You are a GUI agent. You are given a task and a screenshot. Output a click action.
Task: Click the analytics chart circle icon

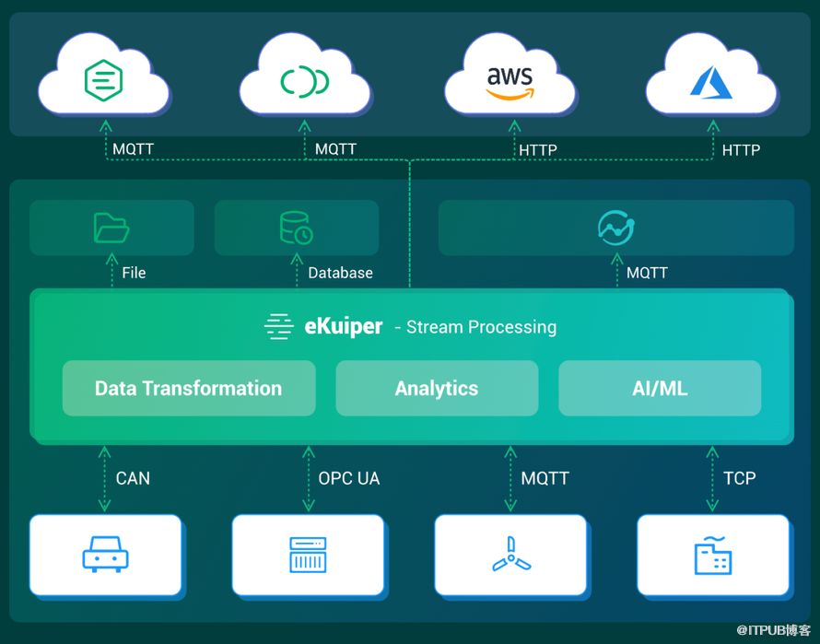pos(616,228)
